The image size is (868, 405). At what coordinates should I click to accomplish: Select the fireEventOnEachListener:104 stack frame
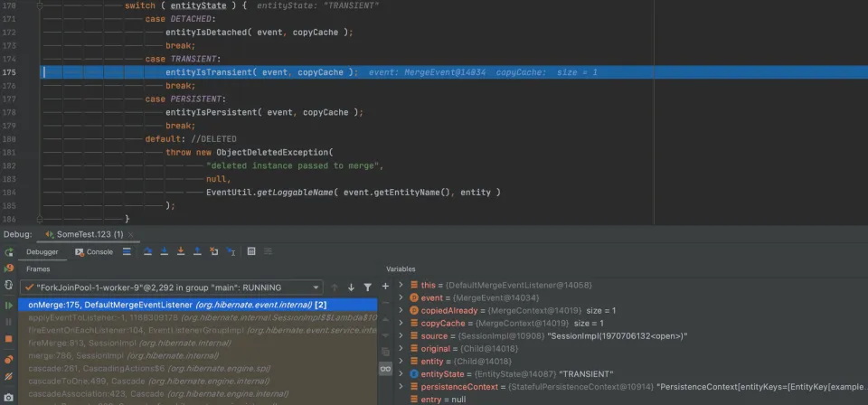198,330
